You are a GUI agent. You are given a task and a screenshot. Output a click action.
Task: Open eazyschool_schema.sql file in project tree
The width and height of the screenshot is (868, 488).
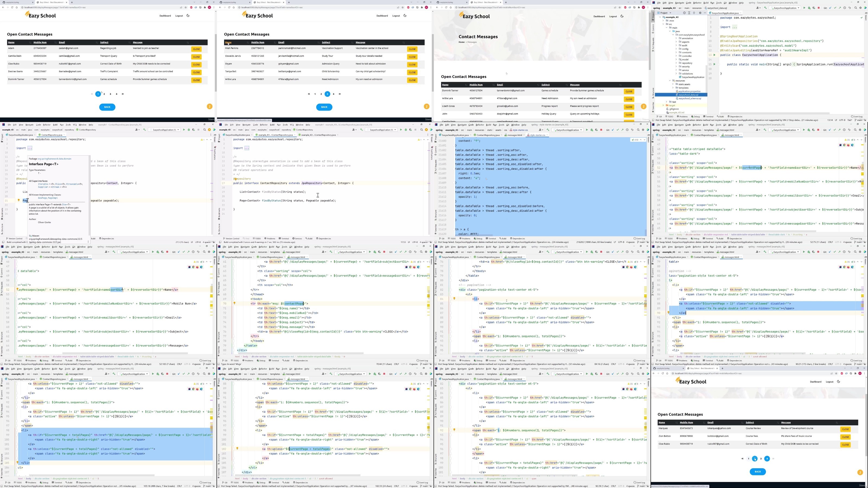point(690,98)
